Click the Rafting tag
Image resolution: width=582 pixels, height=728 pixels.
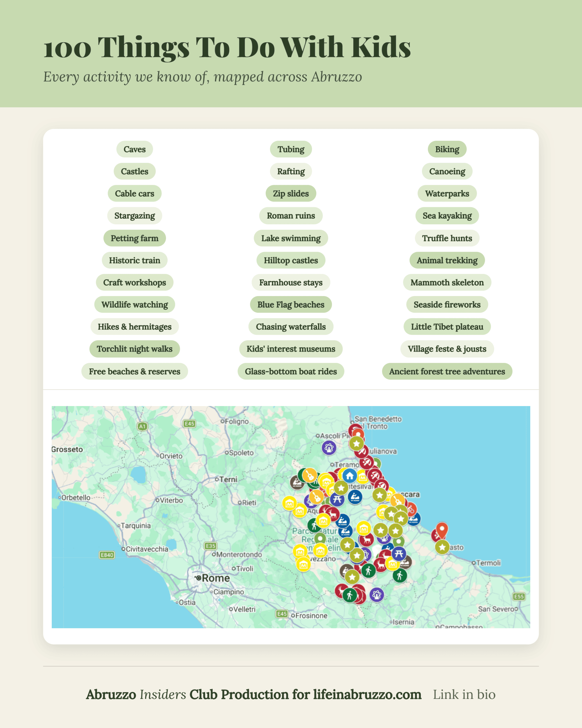tap(291, 171)
